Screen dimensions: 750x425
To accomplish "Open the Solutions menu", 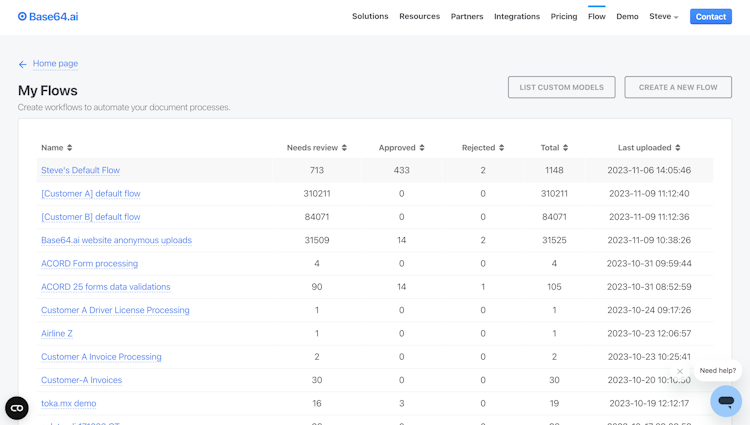I will click(370, 17).
